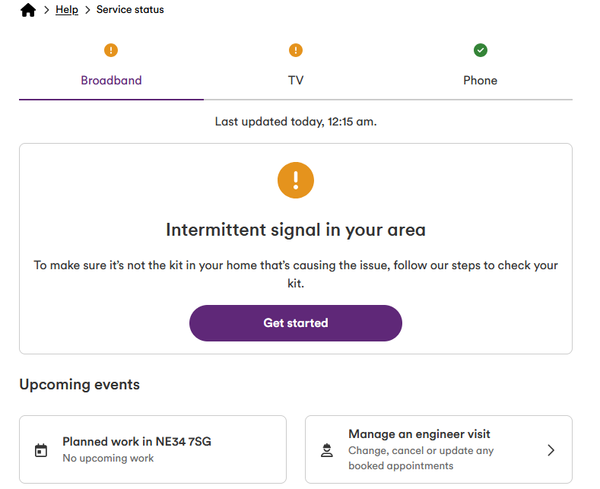Click the large orange alert icon
Image resolution: width=600 pixels, height=489 pixels.
coord(296,180)
